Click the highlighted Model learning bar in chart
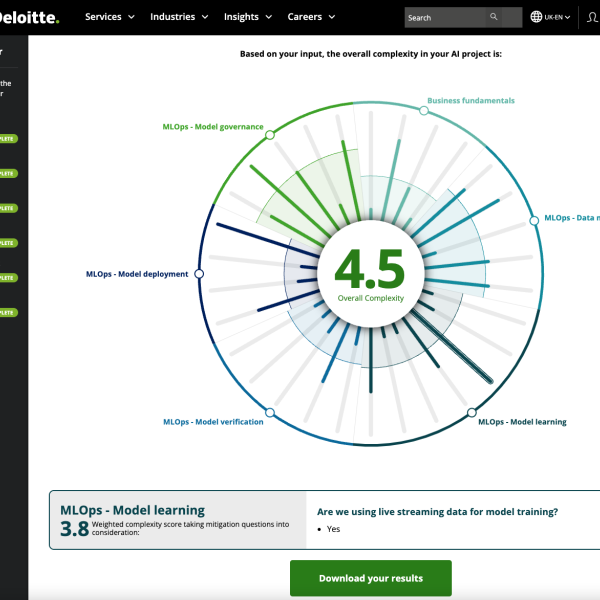Viewport: 600px width, 600px height. [x=455, y=347]
